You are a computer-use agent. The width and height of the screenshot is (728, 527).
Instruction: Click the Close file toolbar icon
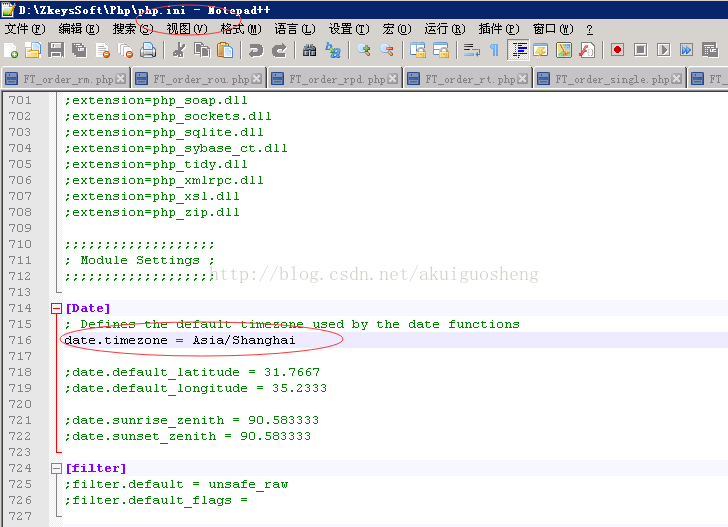[x=103, y=50]
